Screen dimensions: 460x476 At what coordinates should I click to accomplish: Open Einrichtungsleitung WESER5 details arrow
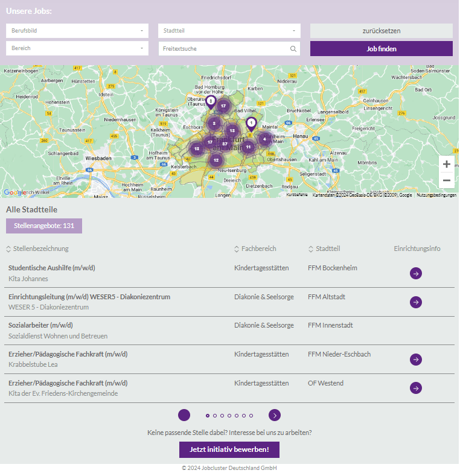click(x=415, y=302)
